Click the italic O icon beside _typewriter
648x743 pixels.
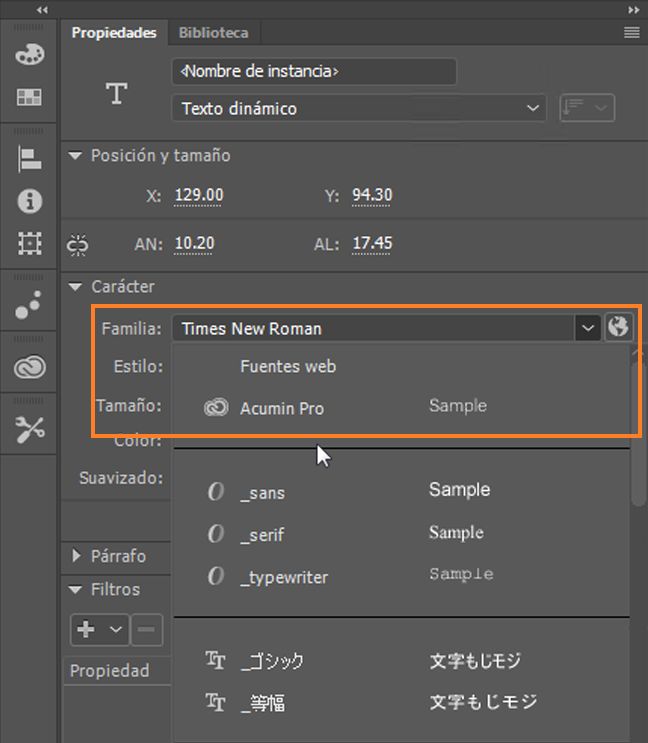pos(216,576)
